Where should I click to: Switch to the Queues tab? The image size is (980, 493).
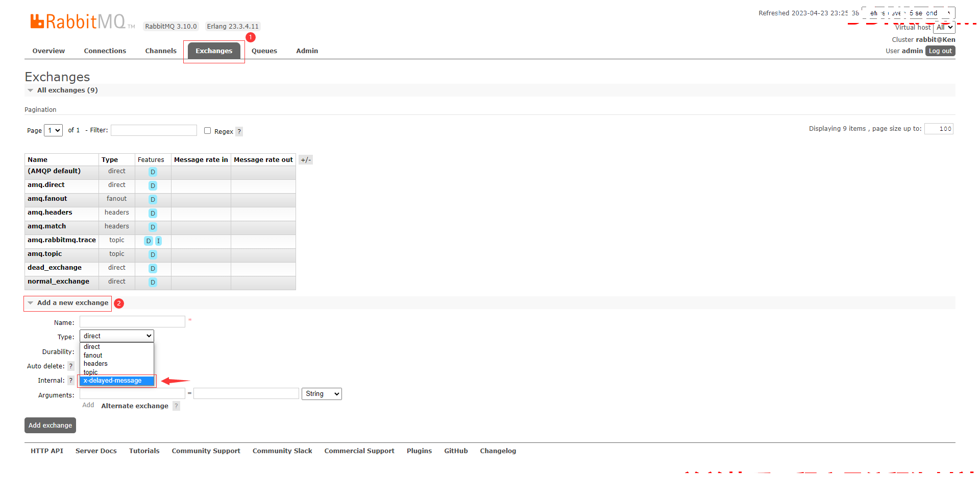click(x=264, y=51)
